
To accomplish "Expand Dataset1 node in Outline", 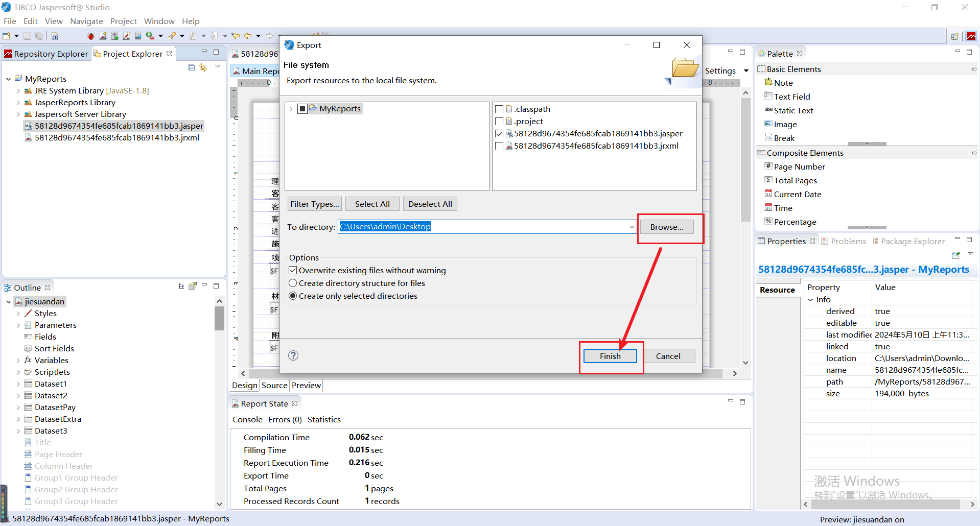I will (x=18, y=384).
